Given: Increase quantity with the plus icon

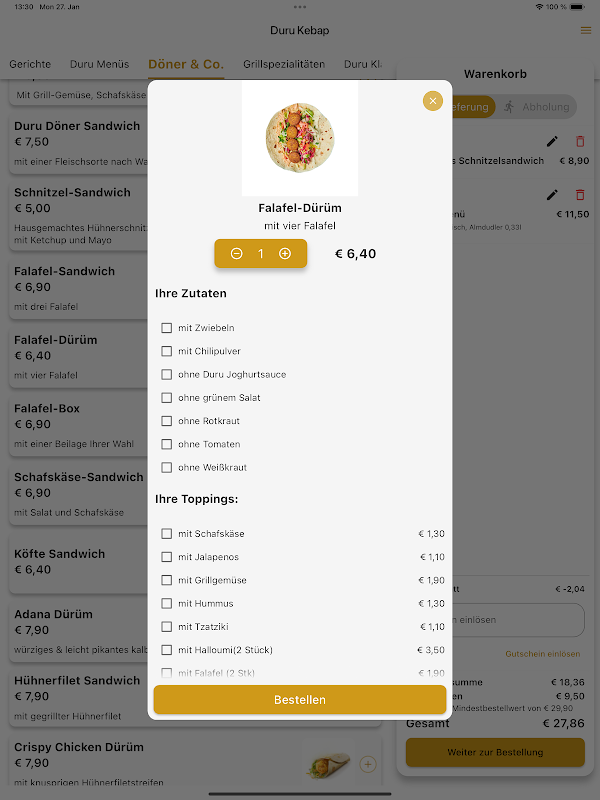Looking at the screenshot, I should click(x=285, y=254).
